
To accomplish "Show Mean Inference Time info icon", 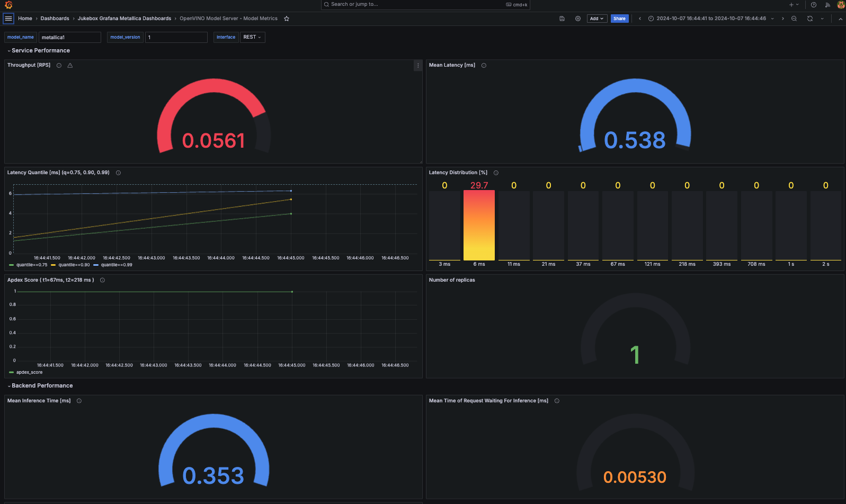I will click(79, 401).
